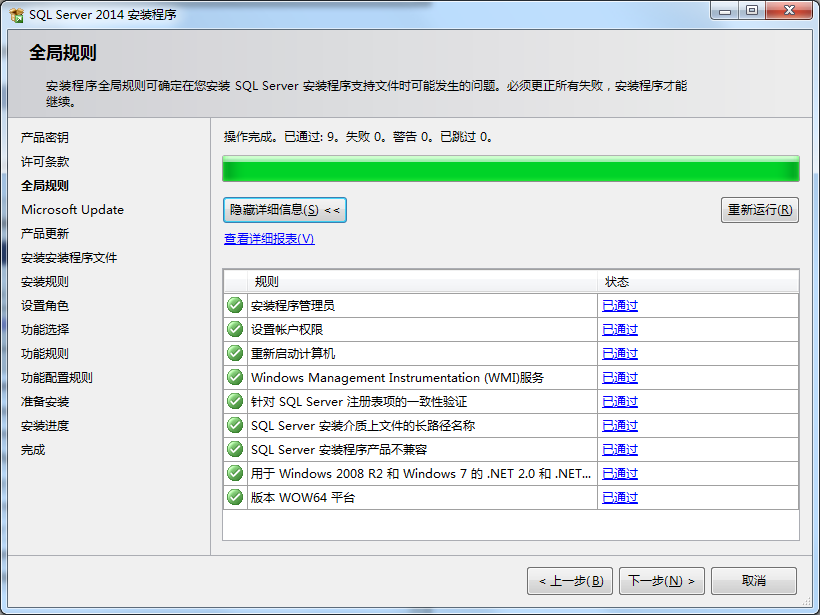Viewport: 820px width, 615px height.
Task: Open 已通过 status for 注册表项一致性验证
Action: 620,402
